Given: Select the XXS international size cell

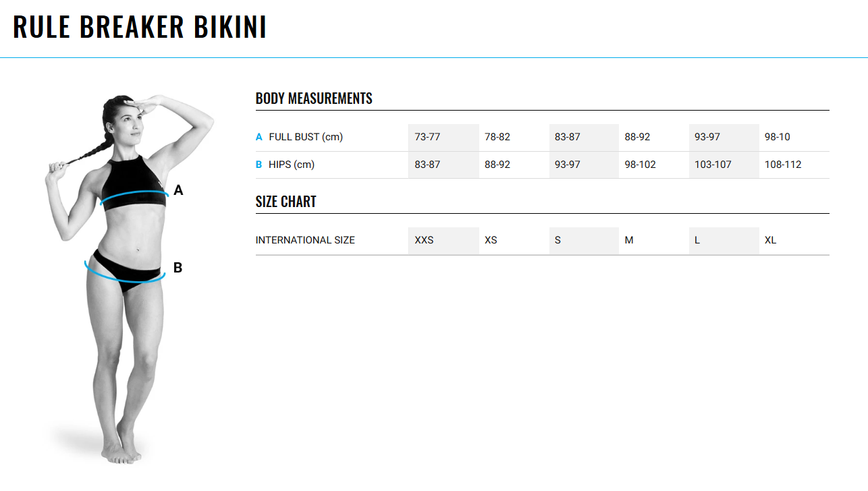Looking at the screenshot, I should point(443,240).
